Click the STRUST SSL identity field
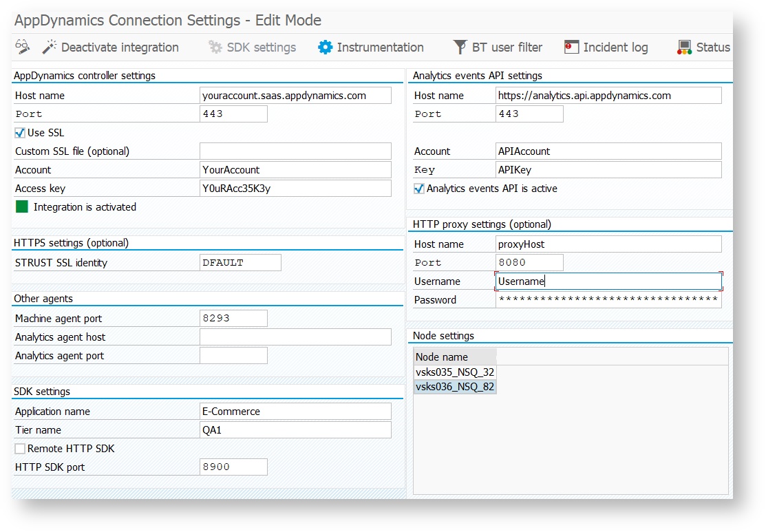 tap(240, 262)
